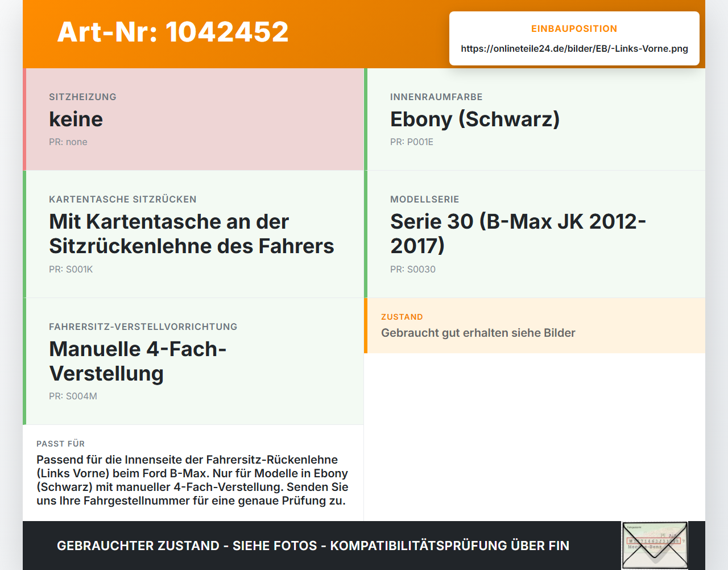Click the EINBAUPOSITION heading
The image size is (728, 570).
[x=574, y=28]
